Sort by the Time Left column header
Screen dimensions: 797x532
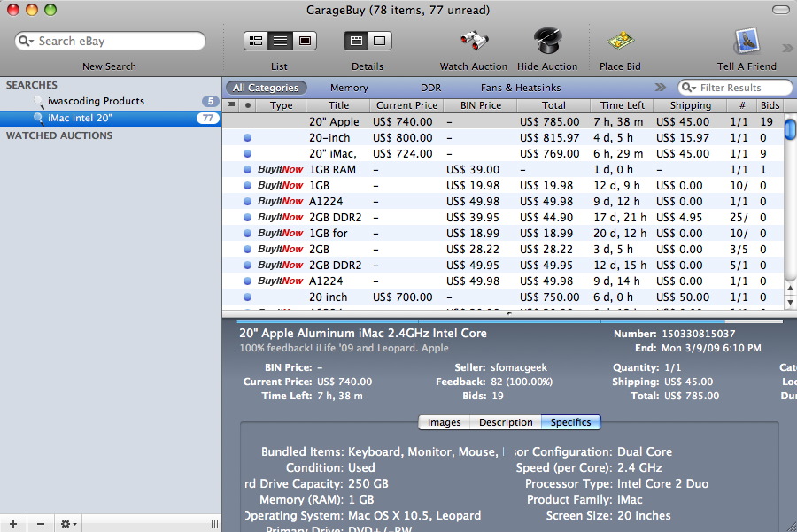coord(623,105)
